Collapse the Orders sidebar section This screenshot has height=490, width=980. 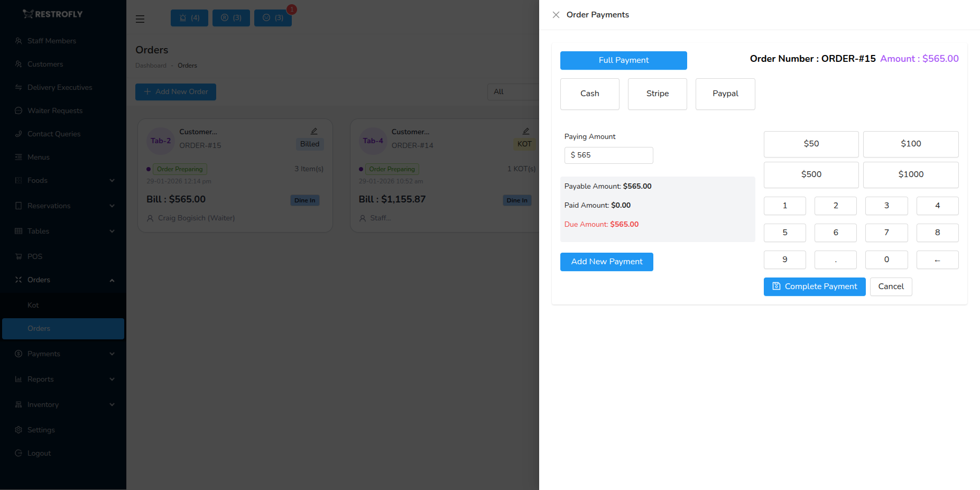point(63,280)
